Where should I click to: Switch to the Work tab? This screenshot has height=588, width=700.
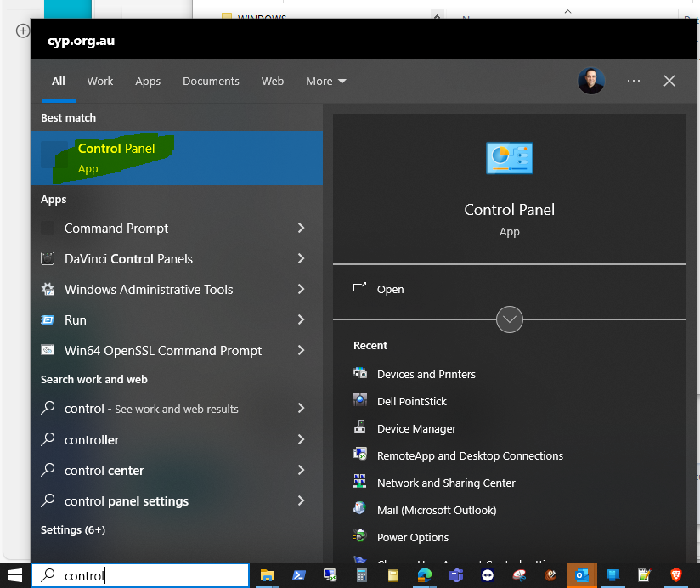tap(100, 82)
